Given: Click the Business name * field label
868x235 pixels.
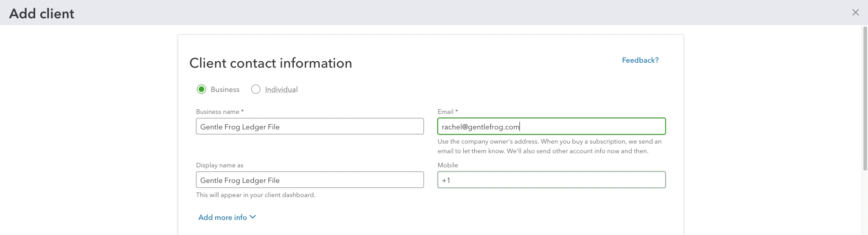Looking at the screenshot, I should pyautogui.click(x=220, y=112).
